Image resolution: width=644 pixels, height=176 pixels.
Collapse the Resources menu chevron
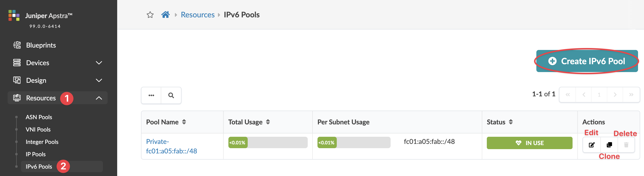pos(99,98)
